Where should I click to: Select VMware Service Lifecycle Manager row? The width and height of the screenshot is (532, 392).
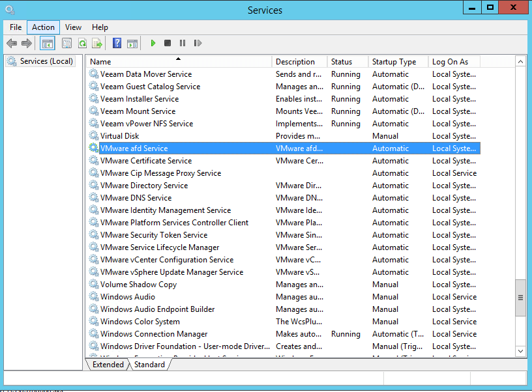pos(284,247)
